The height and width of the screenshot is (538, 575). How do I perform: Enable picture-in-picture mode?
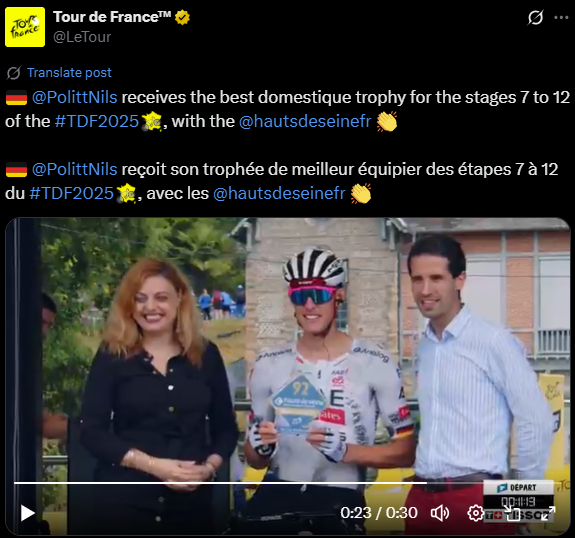(x=512, y=513)
